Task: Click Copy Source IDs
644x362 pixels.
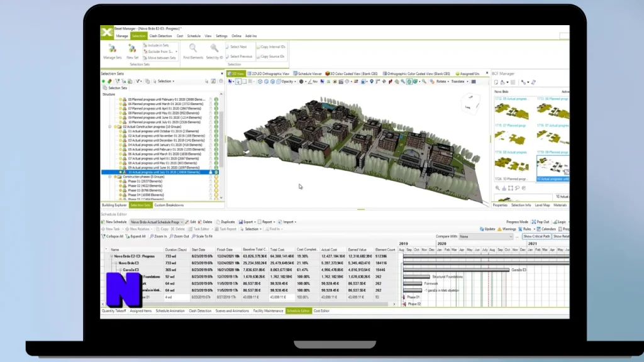Action: click(x=270, y=57)
